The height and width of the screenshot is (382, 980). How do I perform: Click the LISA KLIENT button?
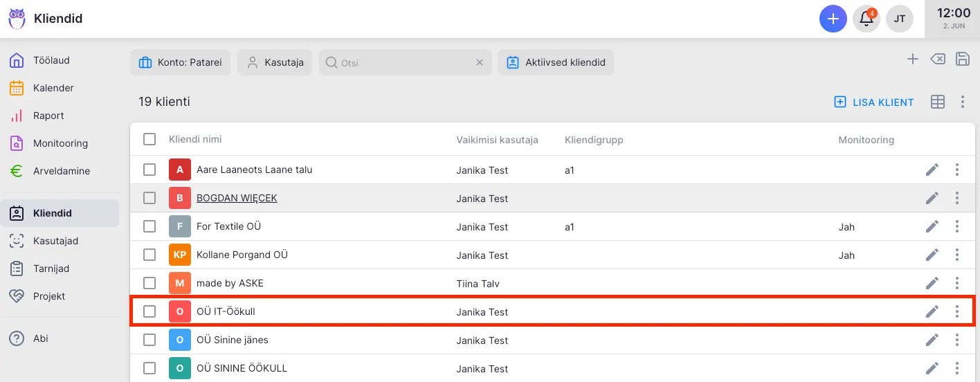[x=874, y=102]
